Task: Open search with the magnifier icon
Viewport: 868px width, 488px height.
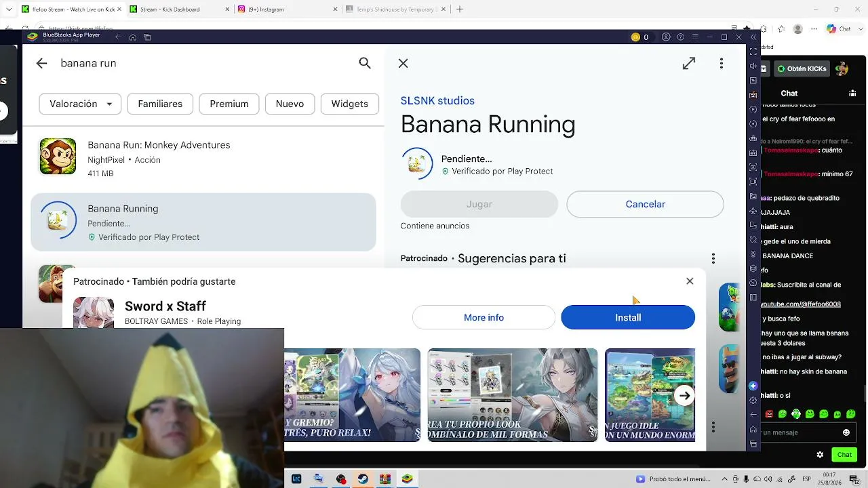Action: click(365, 63)
